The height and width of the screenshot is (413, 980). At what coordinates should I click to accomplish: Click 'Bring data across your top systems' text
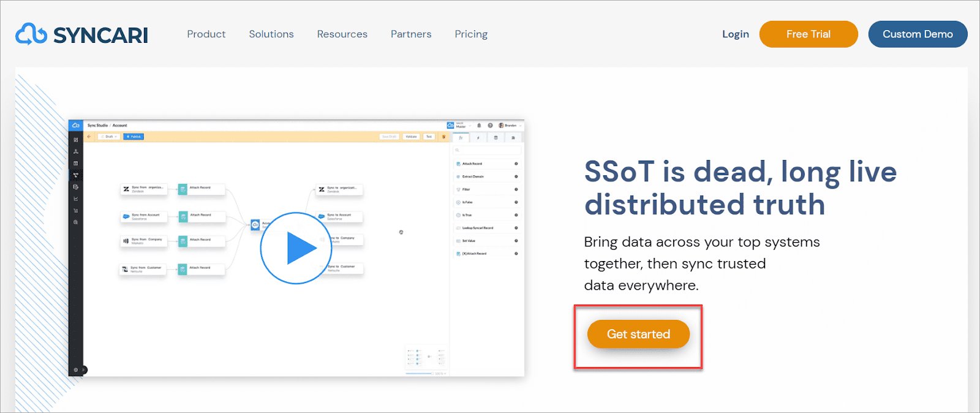[702, 242]
